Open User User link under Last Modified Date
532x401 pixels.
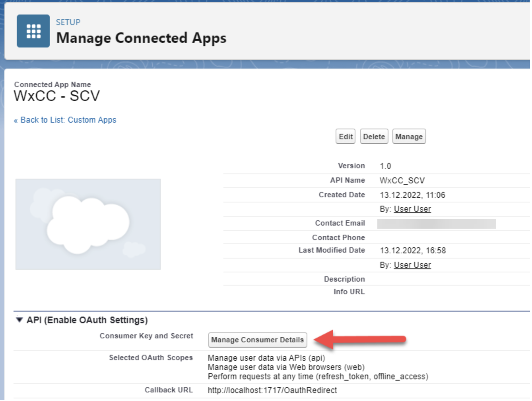[412, 265]
